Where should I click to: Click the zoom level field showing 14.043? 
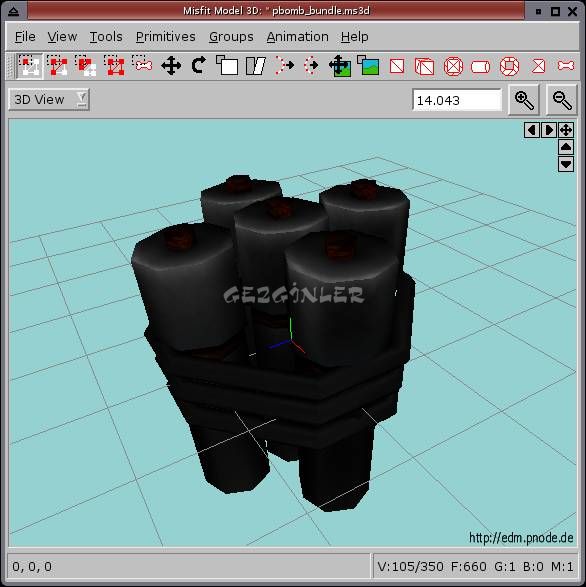pyautogui.click(x=457, y=100)
